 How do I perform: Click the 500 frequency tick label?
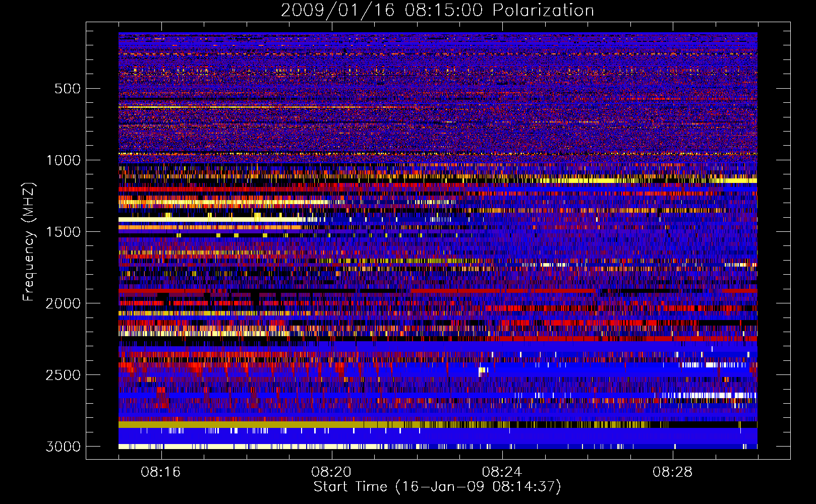coord(67,89)
